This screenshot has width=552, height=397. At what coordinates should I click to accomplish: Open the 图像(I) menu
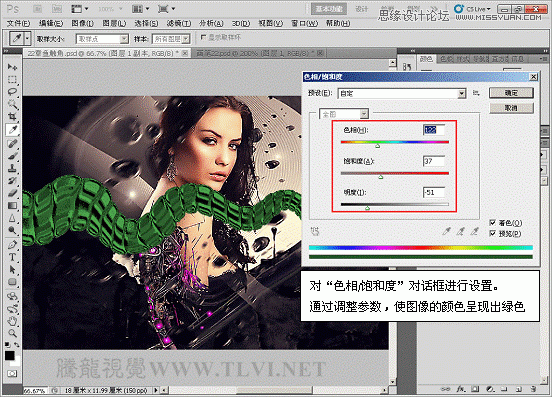coord(82,23)
